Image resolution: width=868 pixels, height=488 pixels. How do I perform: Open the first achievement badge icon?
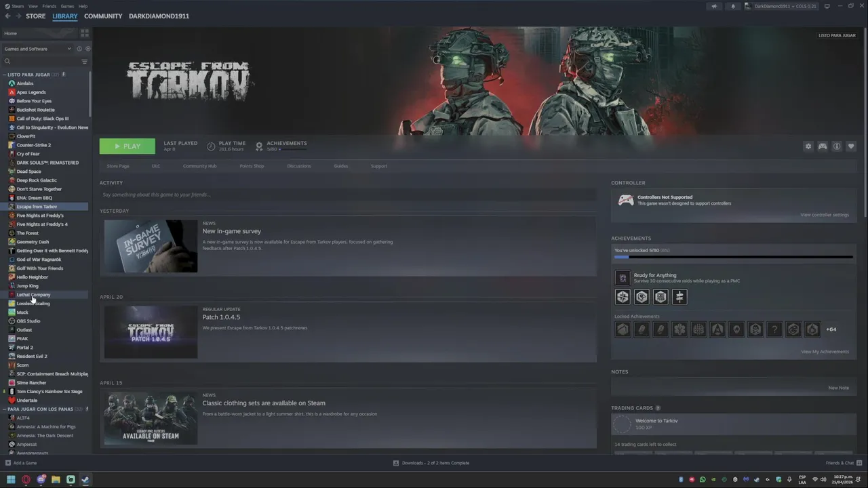(623, 297)
